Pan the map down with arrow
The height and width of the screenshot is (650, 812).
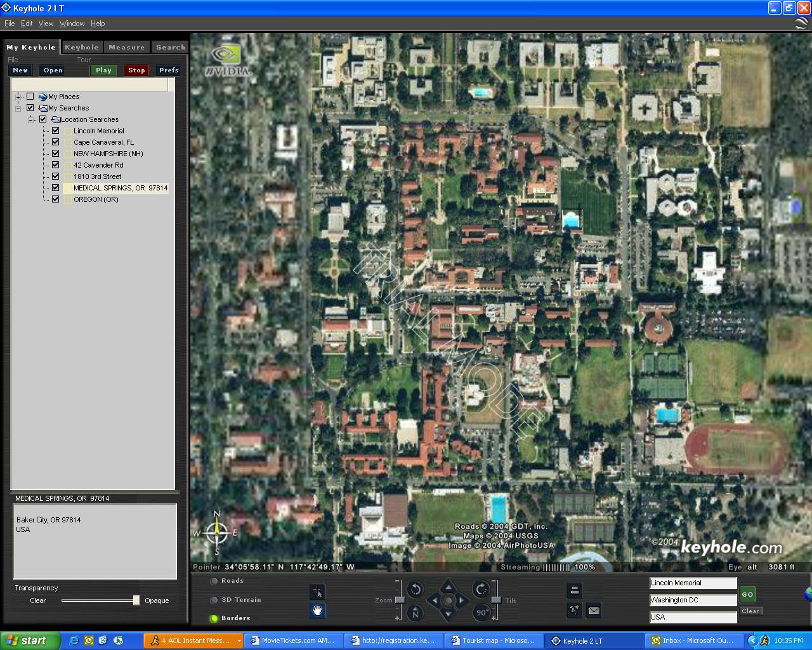pyautogui.click(x=449, y=614)
